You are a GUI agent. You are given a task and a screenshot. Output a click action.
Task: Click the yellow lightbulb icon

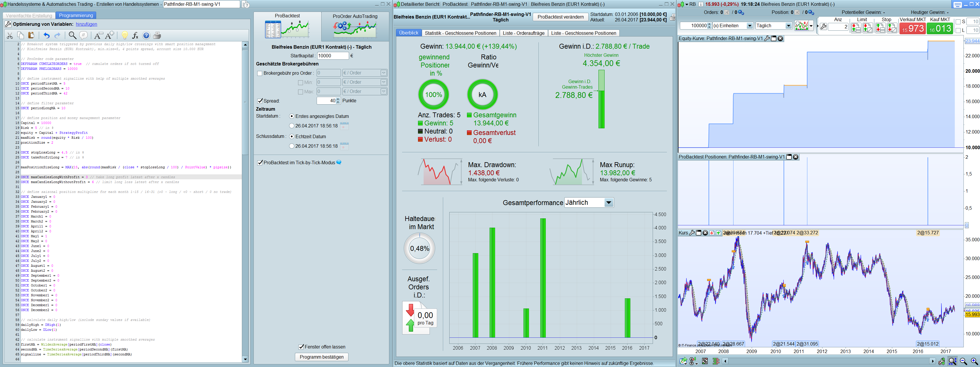pyautogui.click(x=124, y=35)
